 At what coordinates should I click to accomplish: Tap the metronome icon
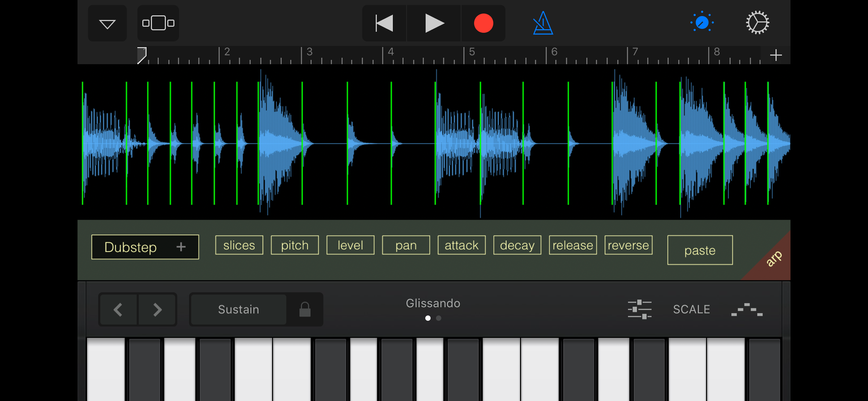click(x=543, y=23)
